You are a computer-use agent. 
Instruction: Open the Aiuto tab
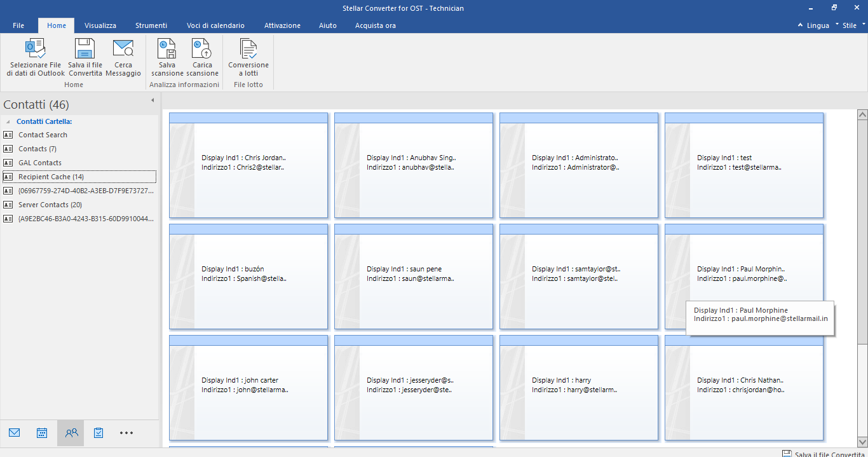point(328,25)
